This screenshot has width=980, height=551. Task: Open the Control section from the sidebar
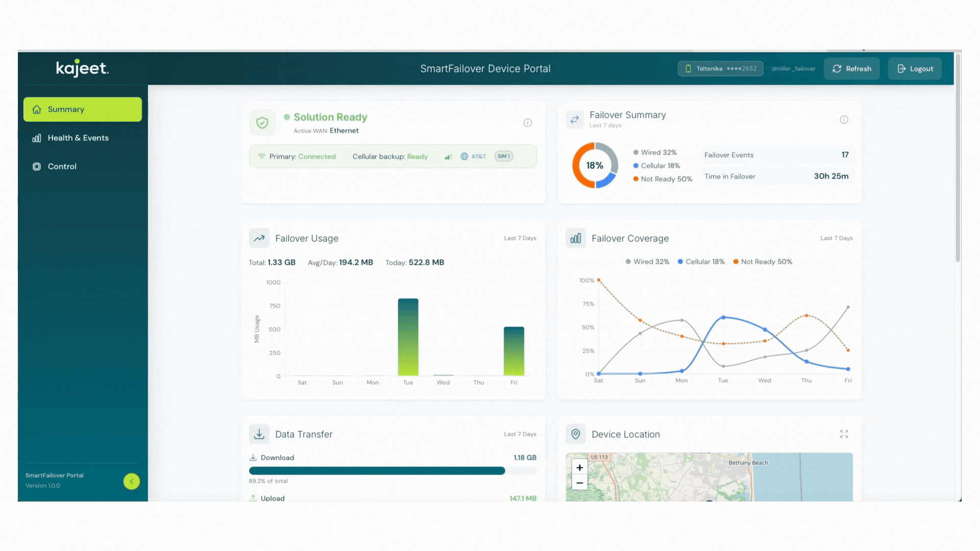click(x=62, y=166)
